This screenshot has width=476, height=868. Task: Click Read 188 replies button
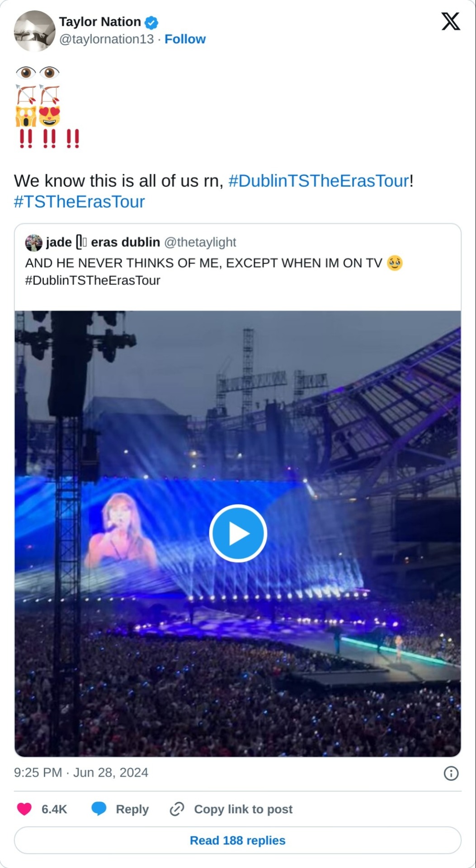[x=238, y=840]
